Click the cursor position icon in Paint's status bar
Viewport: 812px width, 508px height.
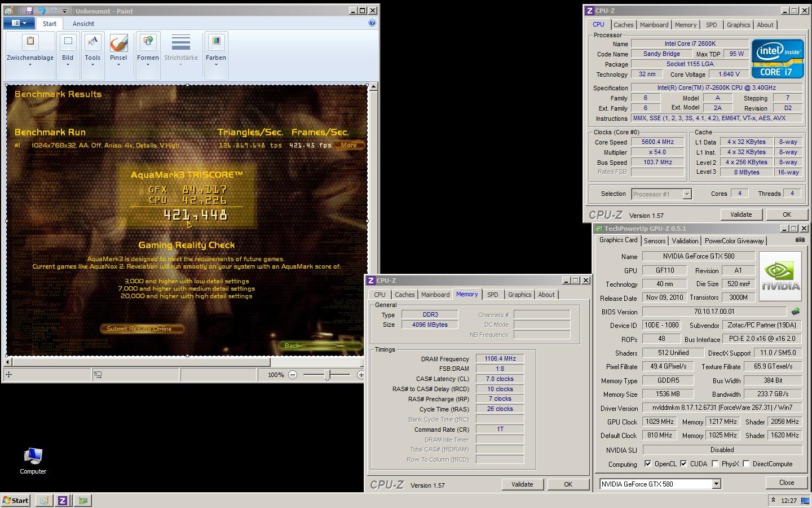9,374
